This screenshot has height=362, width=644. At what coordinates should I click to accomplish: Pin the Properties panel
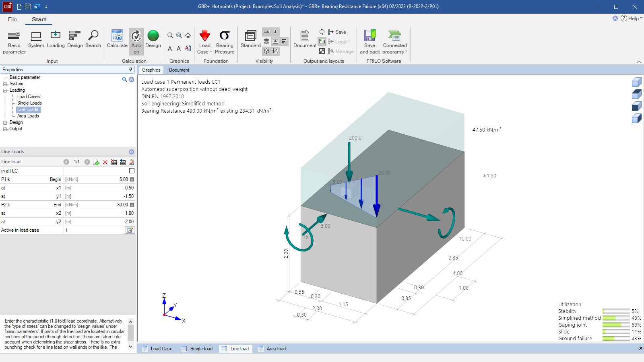tap(130, 69)
